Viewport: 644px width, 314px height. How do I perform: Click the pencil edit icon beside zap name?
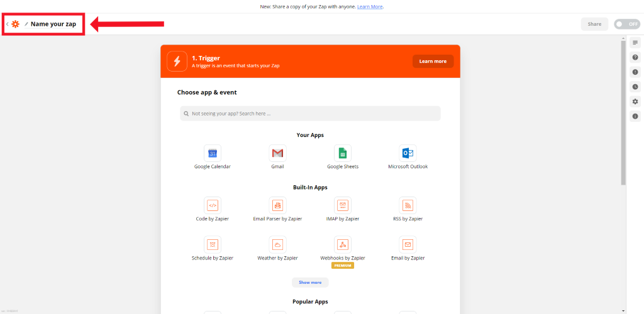(x=26, y=24)
